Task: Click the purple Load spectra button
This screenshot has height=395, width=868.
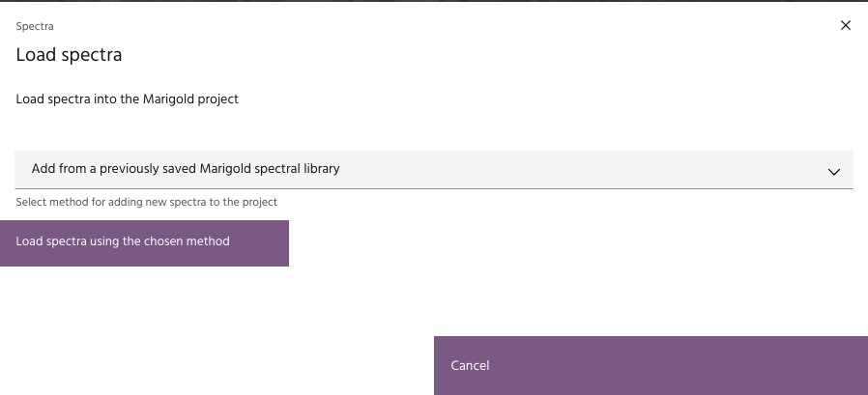Action: pos(144,242)
